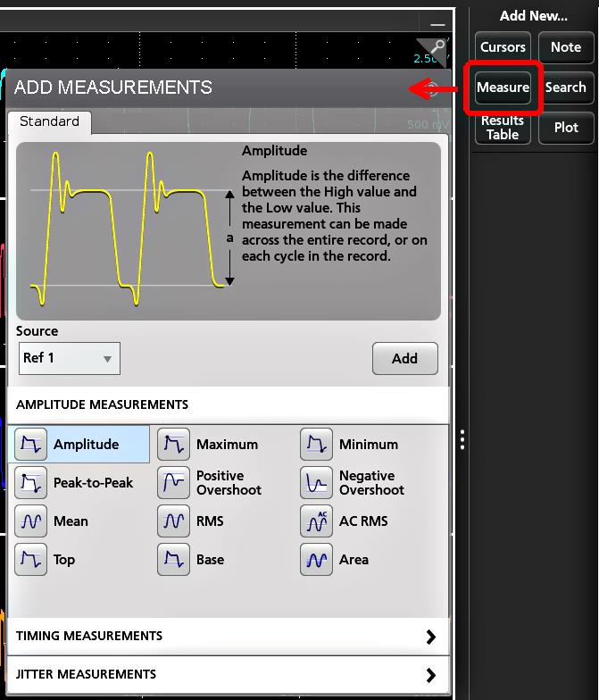Choose the Area measurement icon
This screenshot has width=599, height=700.
[317, 560]
